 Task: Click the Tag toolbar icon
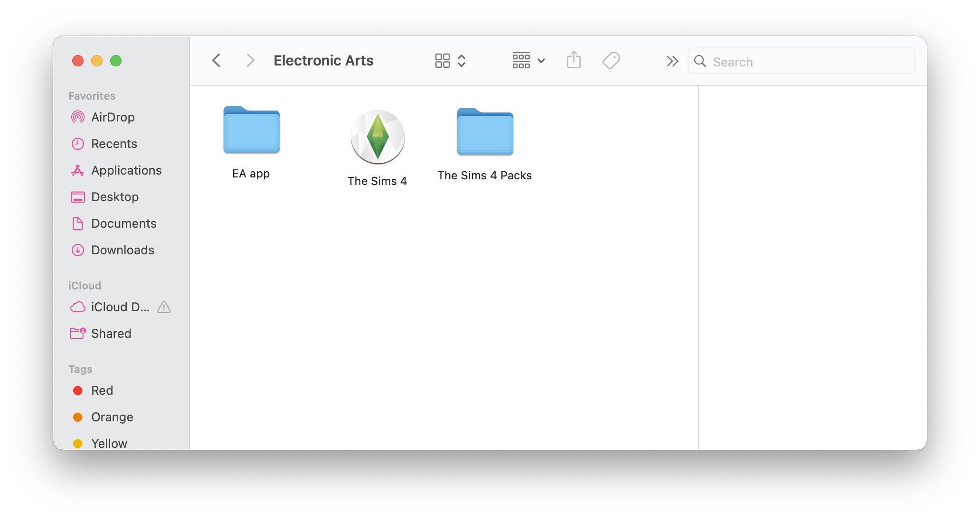(611, 61)
